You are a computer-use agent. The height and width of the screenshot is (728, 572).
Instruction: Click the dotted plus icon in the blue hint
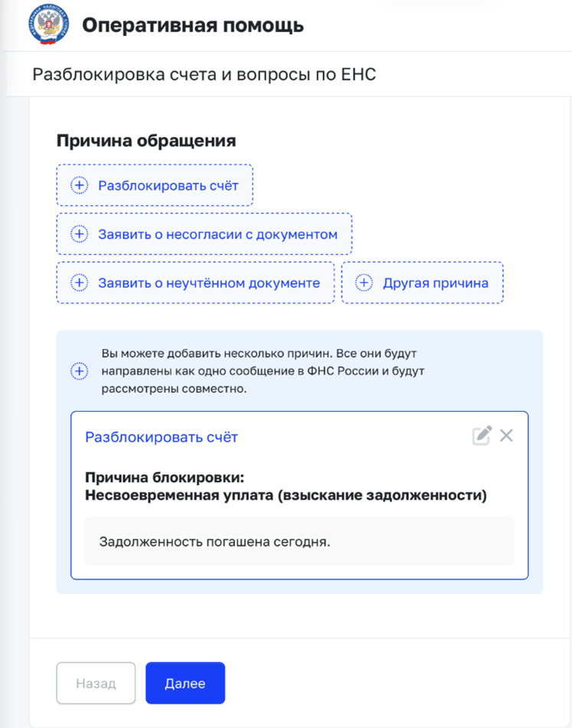coord(79,371)
